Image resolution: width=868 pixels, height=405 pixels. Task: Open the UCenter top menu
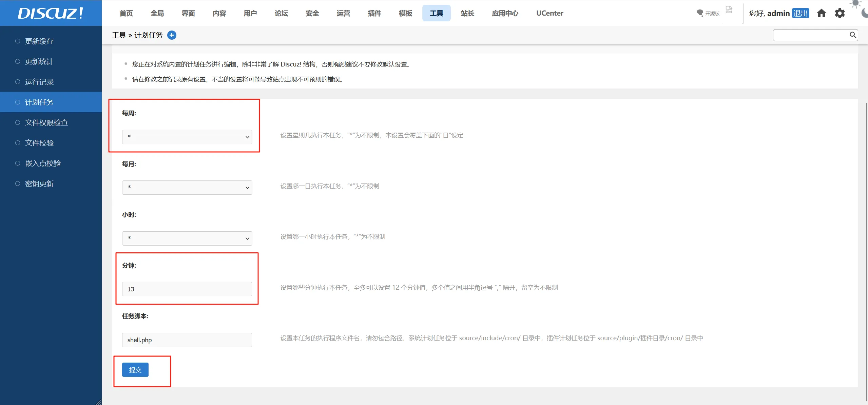pos(549,13)
